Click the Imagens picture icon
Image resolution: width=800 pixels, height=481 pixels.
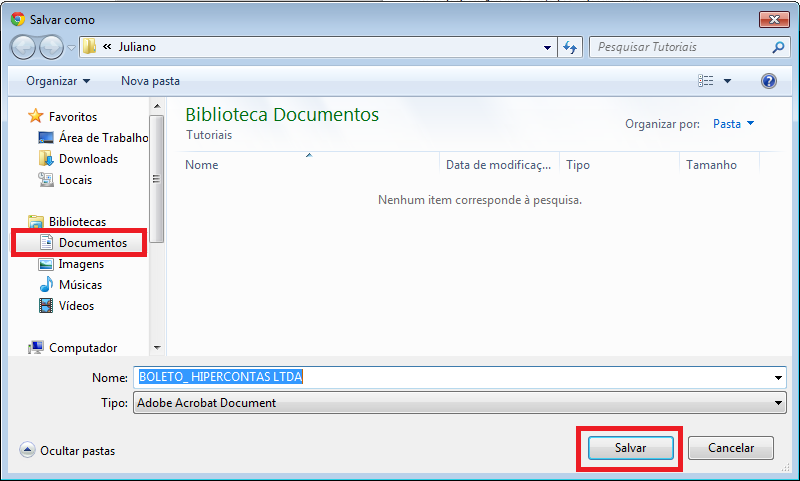[46, 264]
